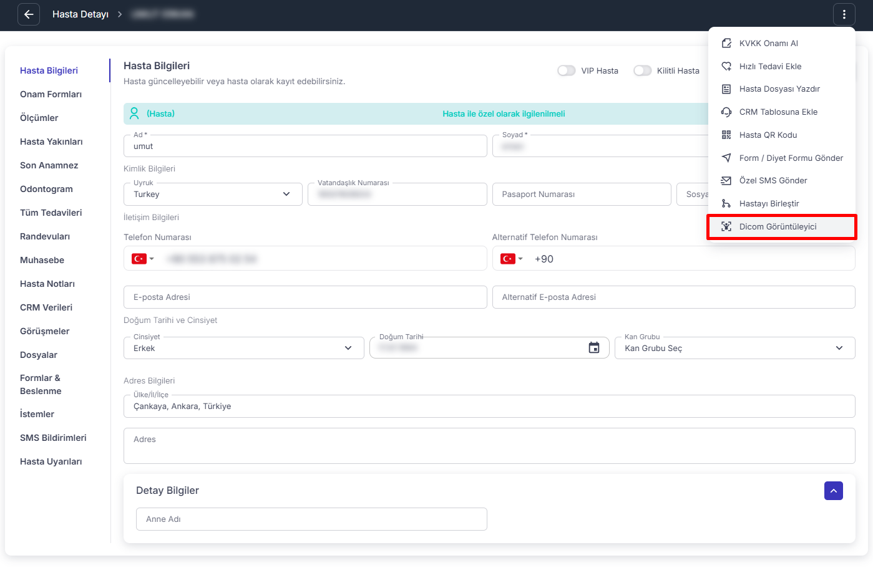Click the KVKK Onamı Al icon
Viewport: 873px width, 588px height.
(726, 43)
